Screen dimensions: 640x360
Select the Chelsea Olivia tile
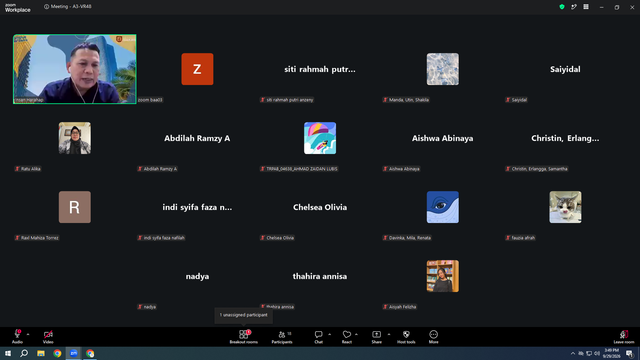[x=320, y=207]
